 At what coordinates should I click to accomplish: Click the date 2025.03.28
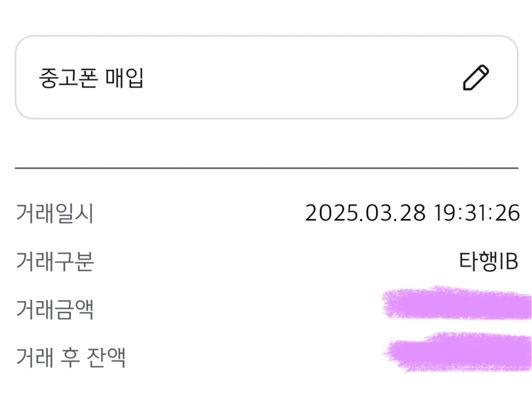pos(365,213)
